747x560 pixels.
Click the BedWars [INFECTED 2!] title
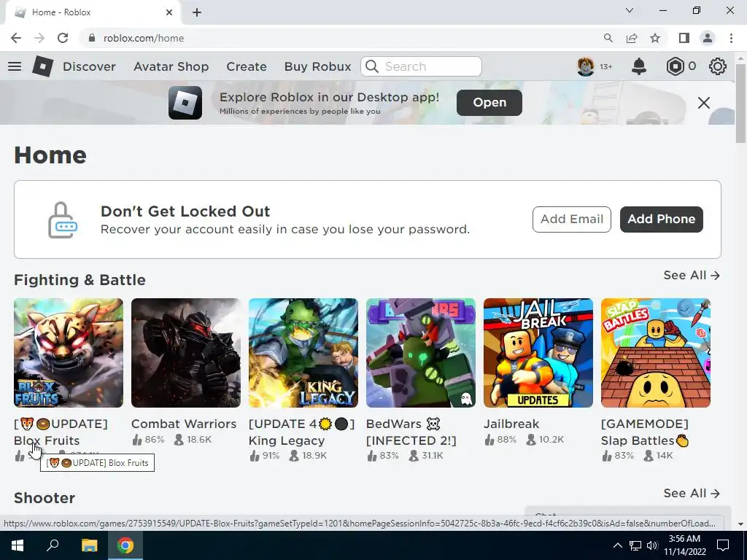(411, 432)
